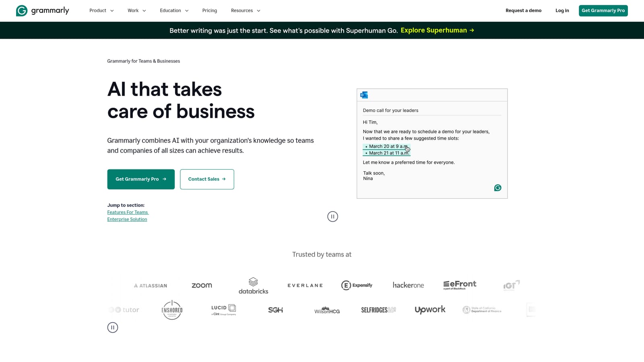644x362 pixels.
Task: Click the Zoom logo
Action: point(202,285)
